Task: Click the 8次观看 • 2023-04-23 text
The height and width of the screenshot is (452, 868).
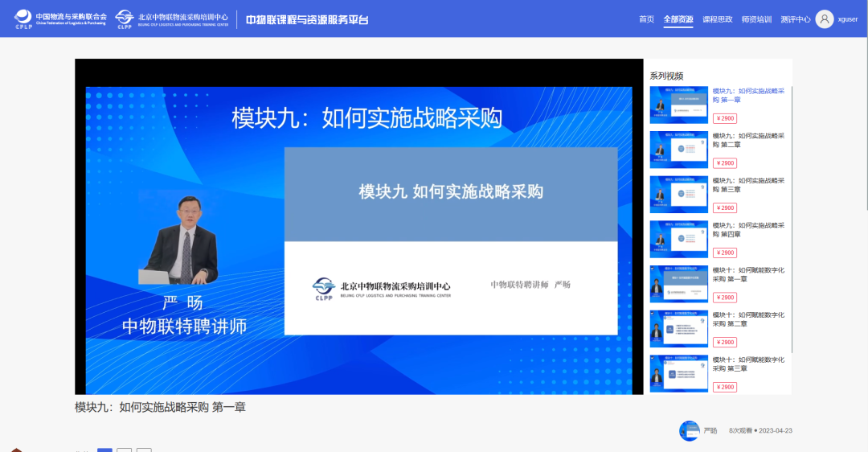Action: [x=760, y=431]
